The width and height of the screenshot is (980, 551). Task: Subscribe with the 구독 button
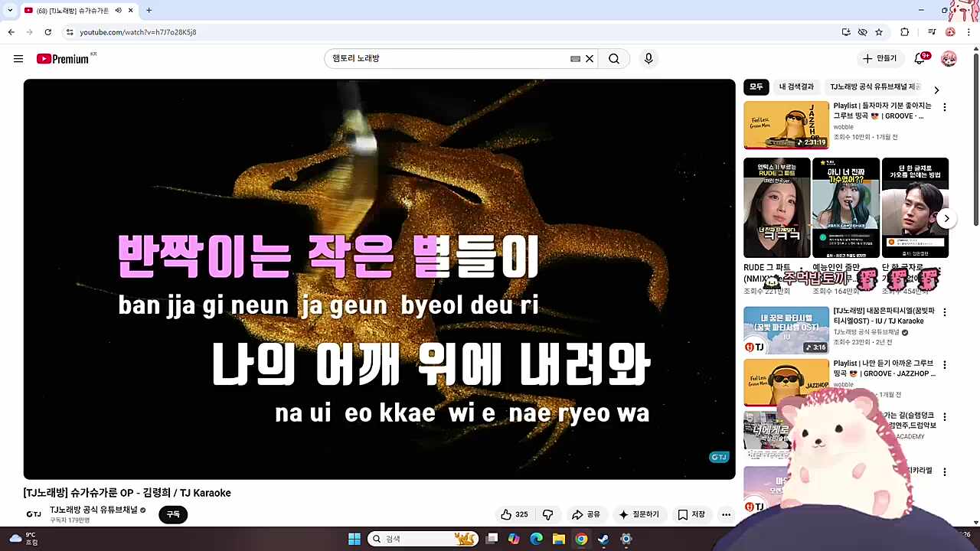tap(173, 515)
